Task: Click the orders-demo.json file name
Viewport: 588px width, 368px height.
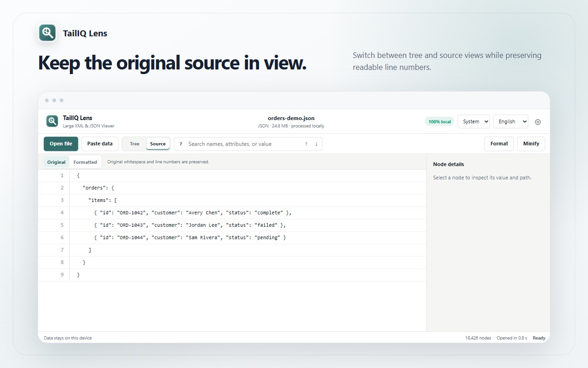Action: [x=291, y=118]
